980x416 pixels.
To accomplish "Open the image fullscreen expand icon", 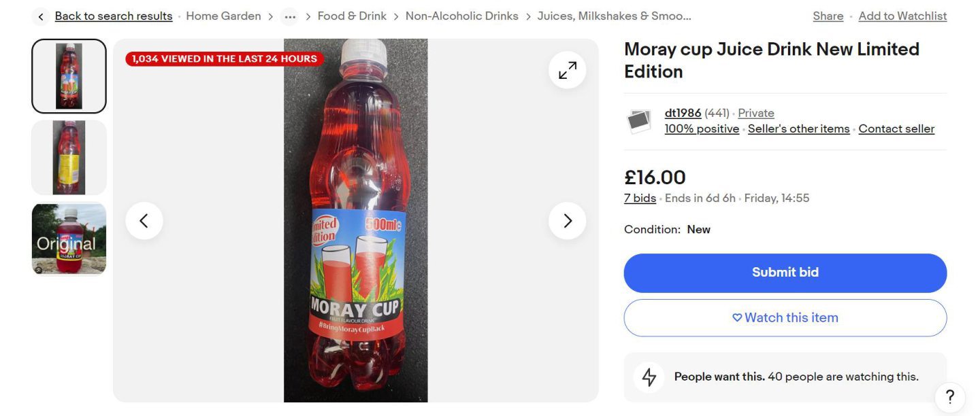I will (567, 69).
